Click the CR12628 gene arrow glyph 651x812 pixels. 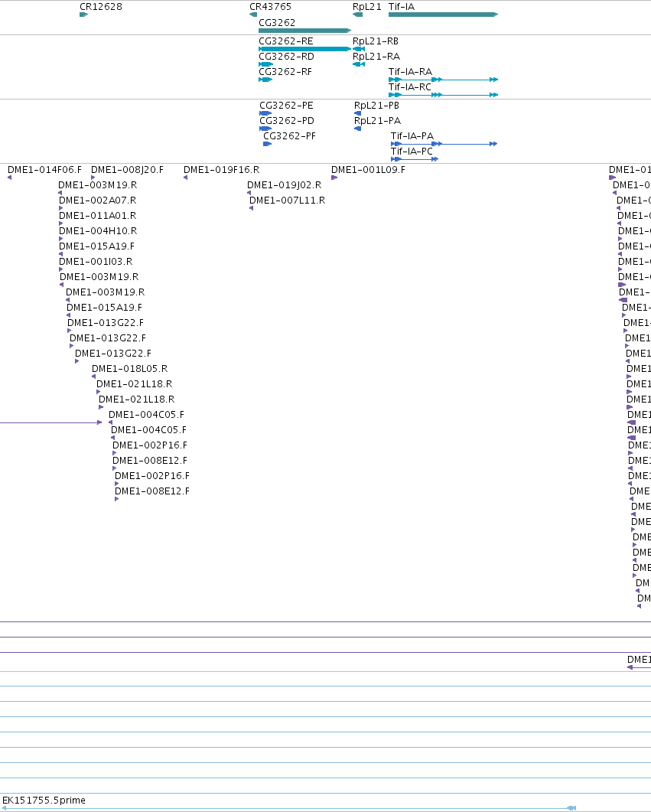point(84,15)
